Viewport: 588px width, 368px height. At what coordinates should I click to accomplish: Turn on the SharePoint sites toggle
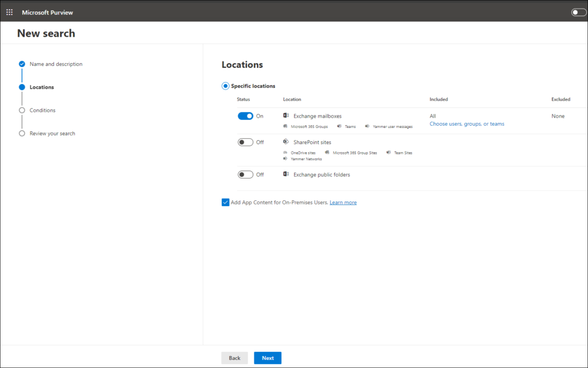pyautogui.click(x=245, y=142)
